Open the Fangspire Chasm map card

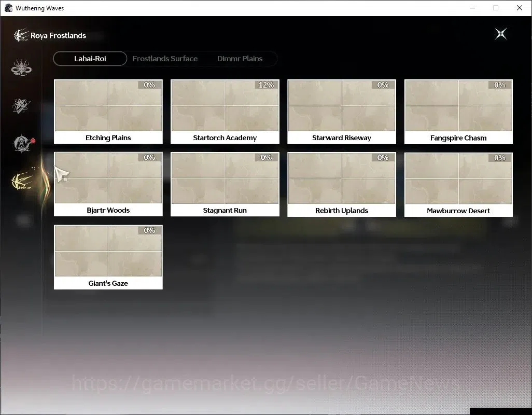458,112
